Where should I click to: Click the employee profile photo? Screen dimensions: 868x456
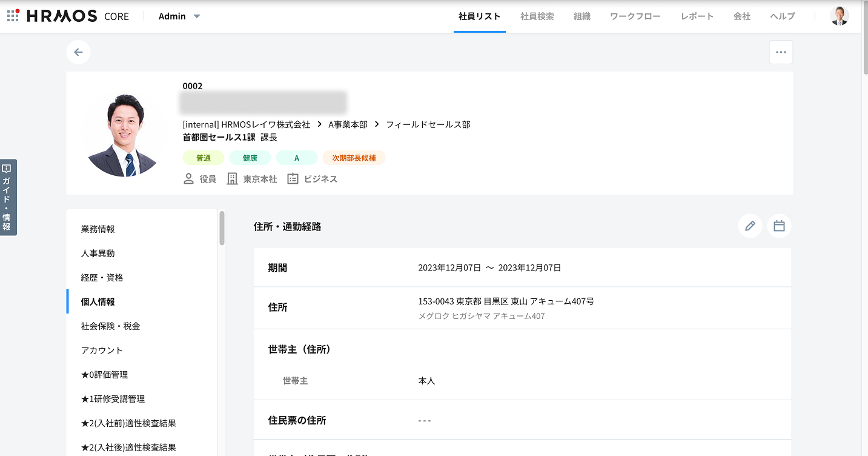click(x=126, y=136)
